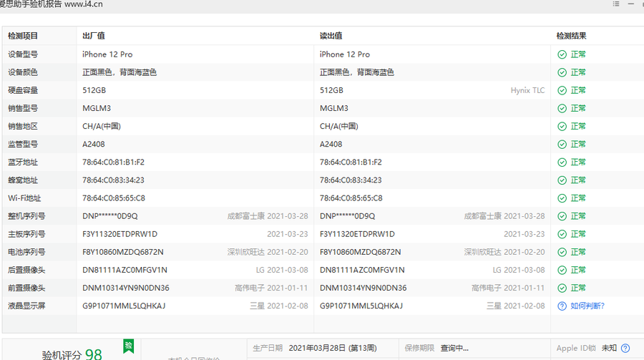644x360 pixels.
Task: Click the 检测结果 column header
Action: [571, 36]
